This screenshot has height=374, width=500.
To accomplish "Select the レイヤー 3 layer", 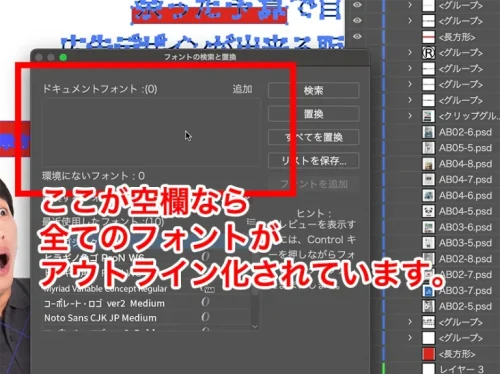I will (x=461, y=369).
